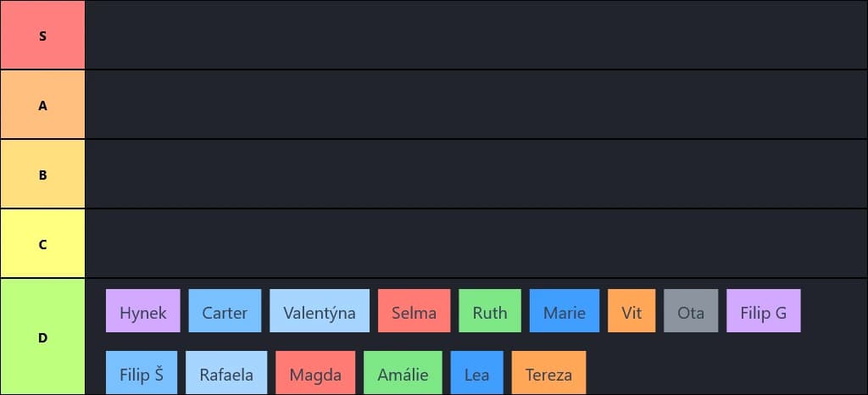Choose the Marie item
Screen dimensions: 868x395
[x=565, y=311]
